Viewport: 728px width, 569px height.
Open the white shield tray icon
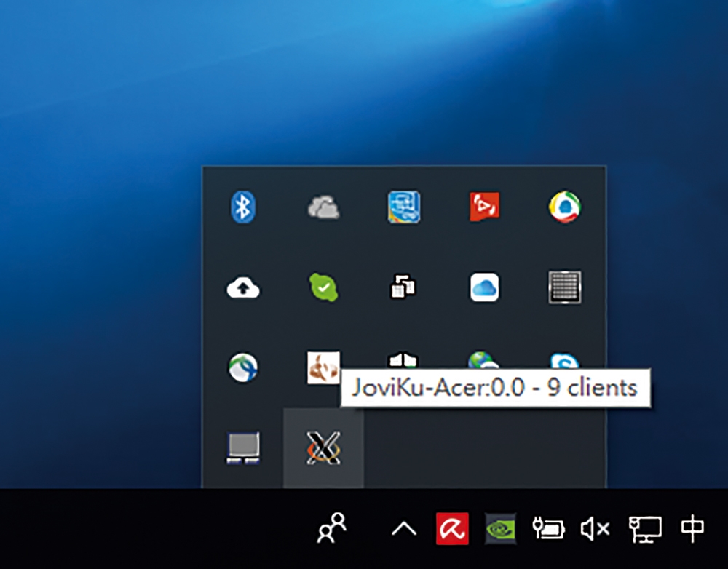coord(403,360)
